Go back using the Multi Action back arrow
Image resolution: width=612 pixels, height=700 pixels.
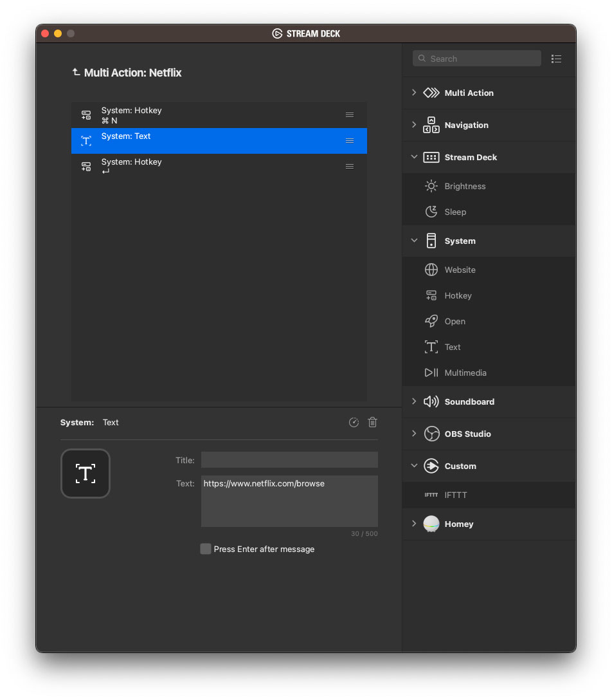(x=76, y=72)
